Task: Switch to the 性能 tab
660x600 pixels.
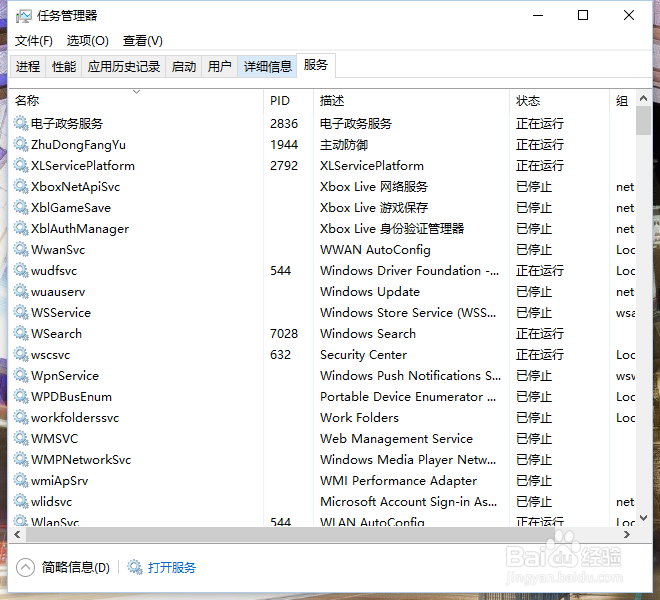Action: (64, 67)
